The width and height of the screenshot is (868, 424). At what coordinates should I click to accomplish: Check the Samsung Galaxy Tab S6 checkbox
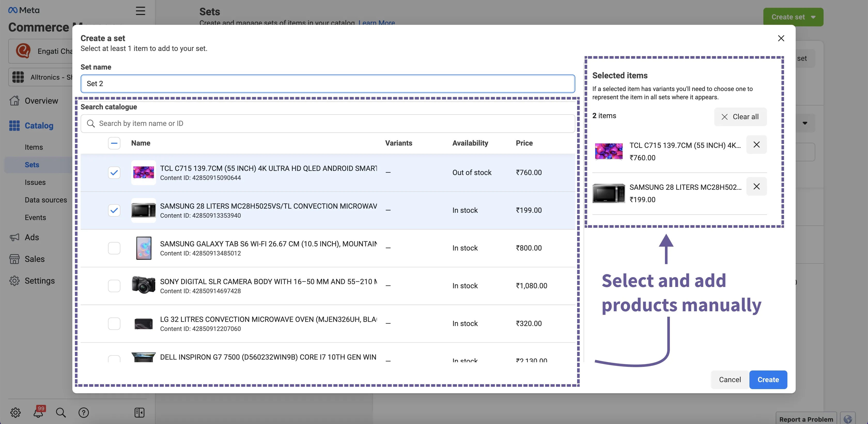(114, 248)
